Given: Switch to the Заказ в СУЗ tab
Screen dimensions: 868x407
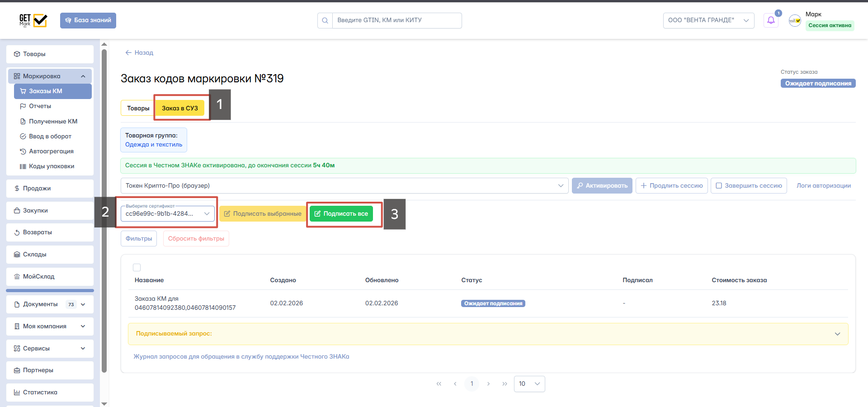Looking at the screenshot, I should [x=180, y=108].
